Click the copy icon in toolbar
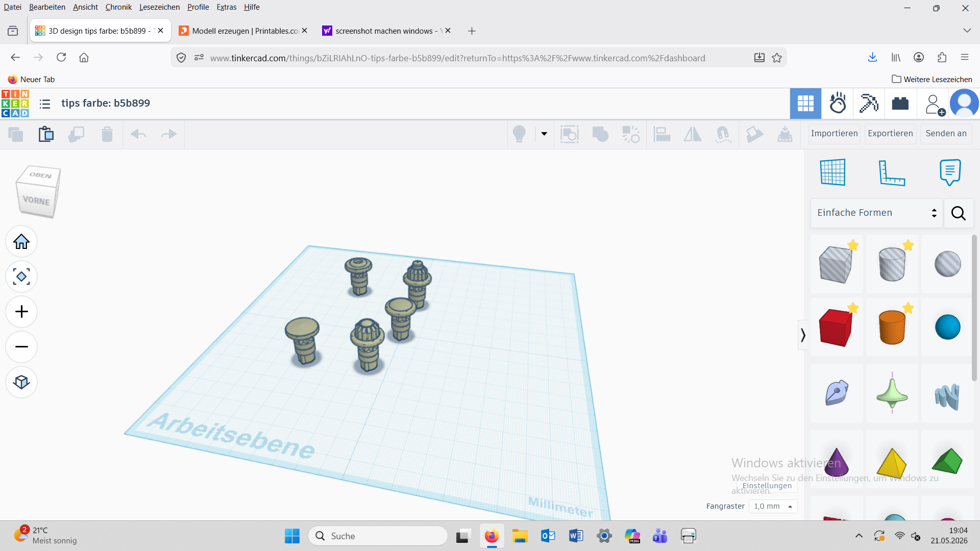The height and width of the screenshot is (551, 980). pyautogui.click(x=16, y=134)
